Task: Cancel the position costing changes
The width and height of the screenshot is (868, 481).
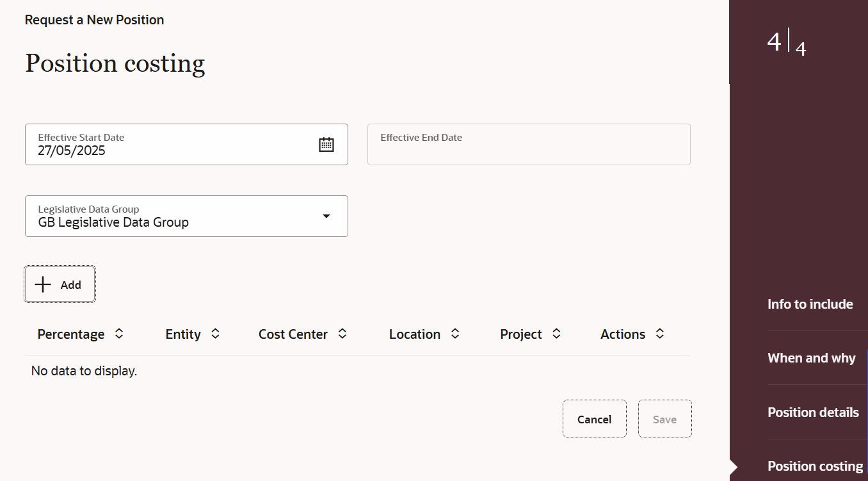Action: (594, 418)
